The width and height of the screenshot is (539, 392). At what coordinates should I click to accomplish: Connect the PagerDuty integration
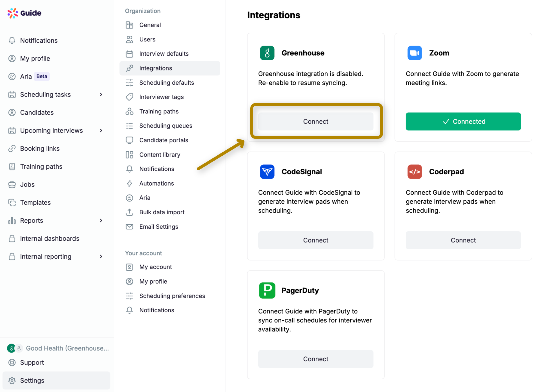(x=315, y=359)
